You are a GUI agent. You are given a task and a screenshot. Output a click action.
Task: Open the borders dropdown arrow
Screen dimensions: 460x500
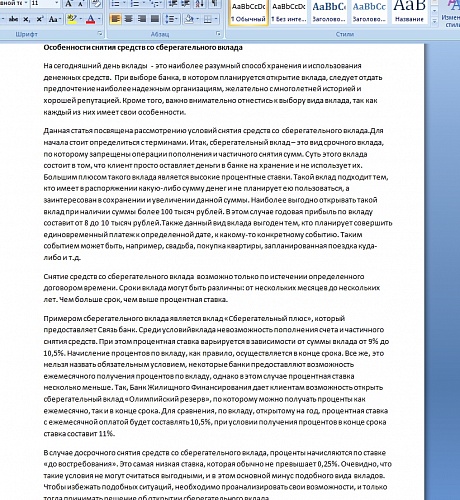coord(216,19)
